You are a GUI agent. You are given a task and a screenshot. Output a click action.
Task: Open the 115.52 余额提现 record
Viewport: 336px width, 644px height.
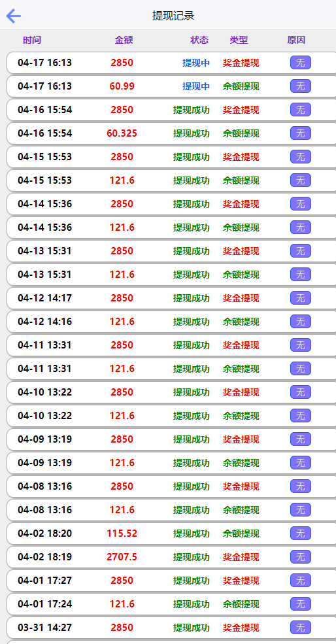point(171,534)
